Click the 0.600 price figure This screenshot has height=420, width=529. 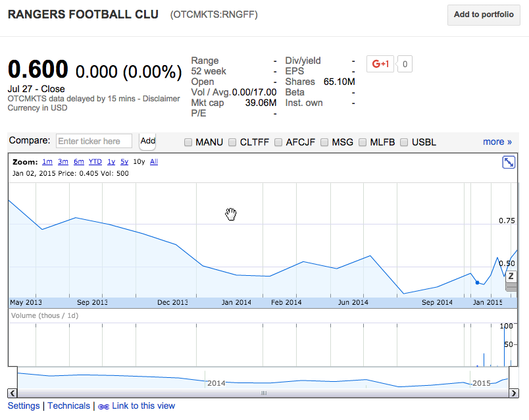(x=38, y=69)
